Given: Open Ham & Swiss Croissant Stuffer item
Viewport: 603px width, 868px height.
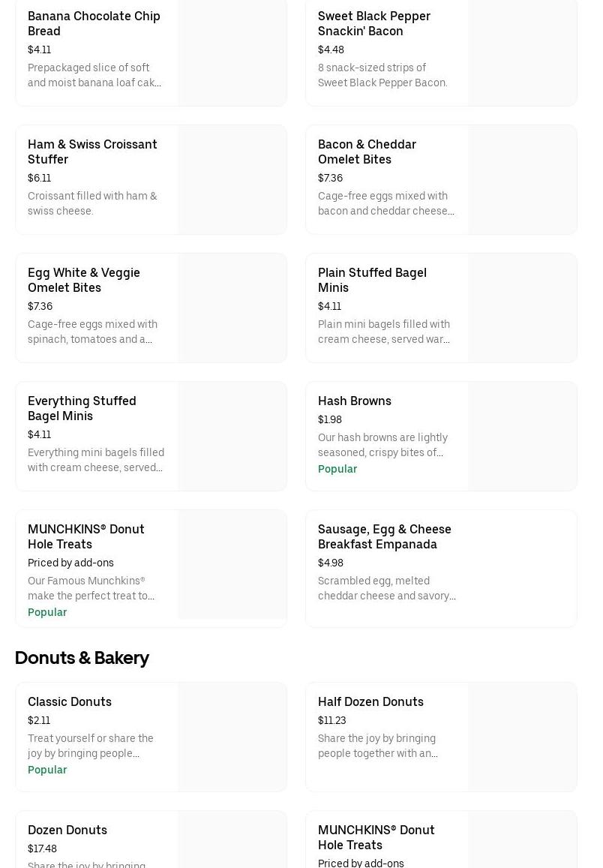Looking at the screenshot, I should click(92, 152).
